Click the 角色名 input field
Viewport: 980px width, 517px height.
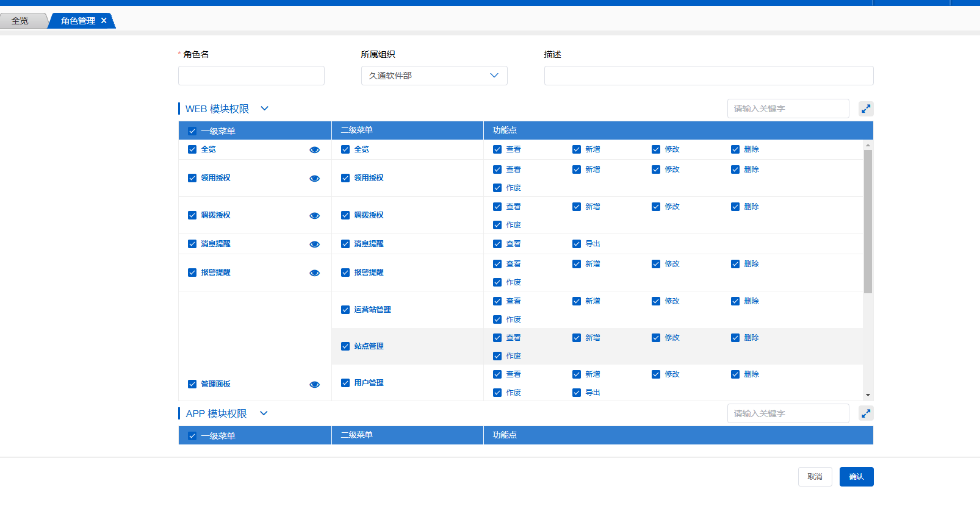pyautogui.click(x=251, y=76)
